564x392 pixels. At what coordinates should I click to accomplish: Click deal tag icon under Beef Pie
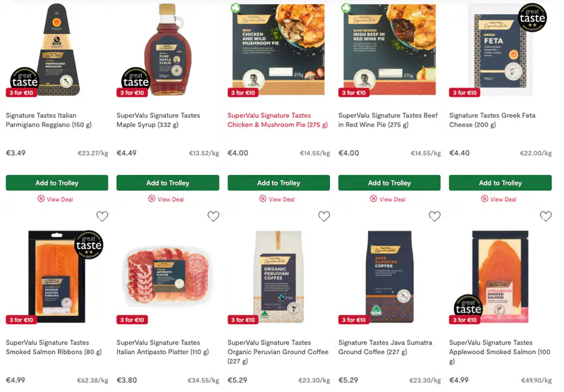374,199
